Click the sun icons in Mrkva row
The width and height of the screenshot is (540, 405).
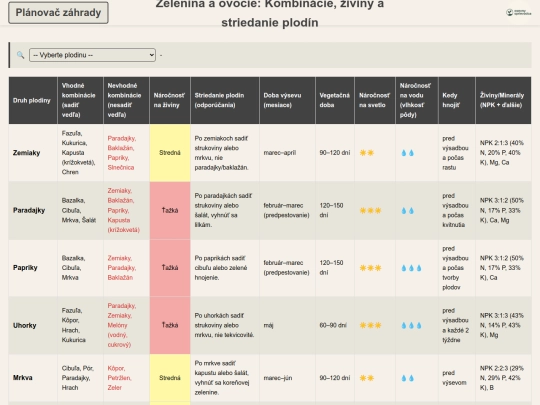coord(366,378)
